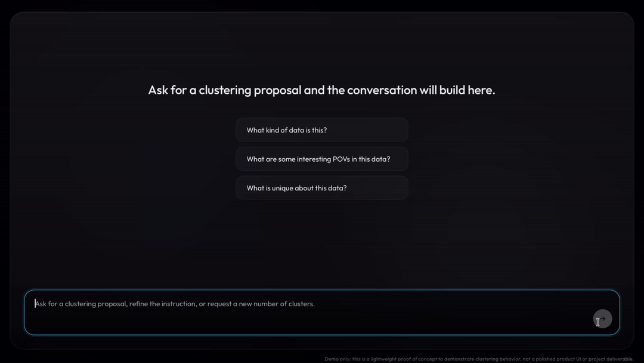Screen dimensions: 644x363
Task: Ask what is unique about this data
Action: [322, 188]
